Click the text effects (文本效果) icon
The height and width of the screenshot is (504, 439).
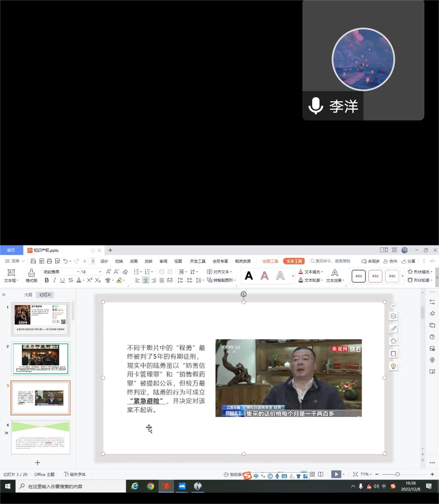coord(335,275)
